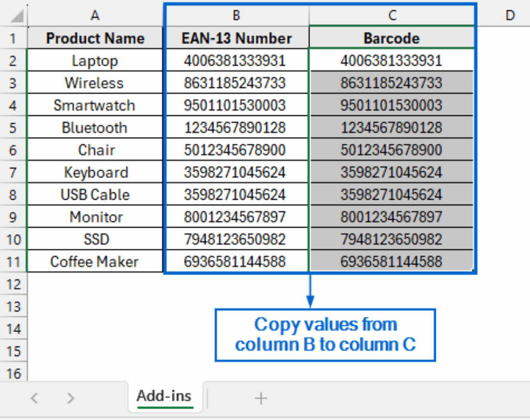Image resolution: width=530 pixels, height=420 pixels.
Task: Select column header A
Action: pyautogui.click(x=95, y=15)
